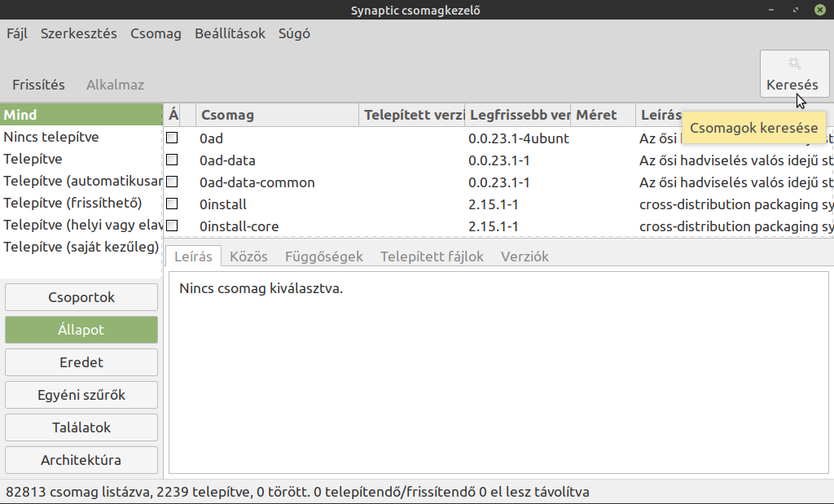Click the Alkalmaz toolbar button
Image resolution: width=834 pixels, height=504 pixels.
click(x=115, y=85)
